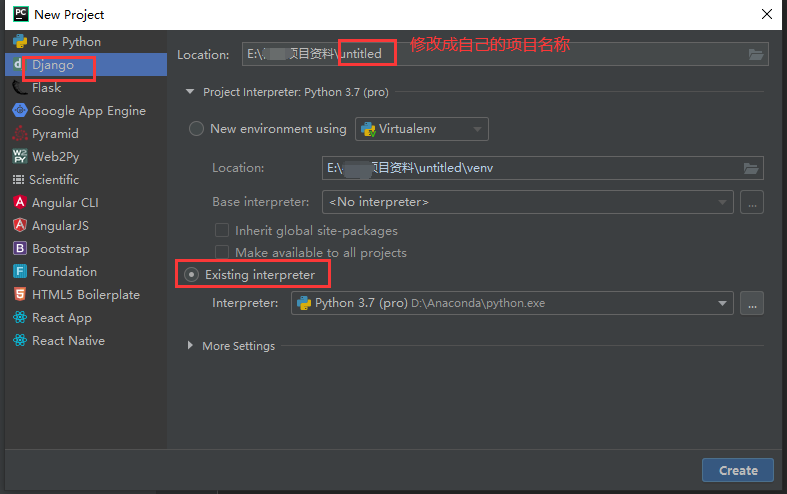Open the Python 3.7 Interpreter dropdown
The height and width of the screenshot is (494, 787).
tap(512, 303)
